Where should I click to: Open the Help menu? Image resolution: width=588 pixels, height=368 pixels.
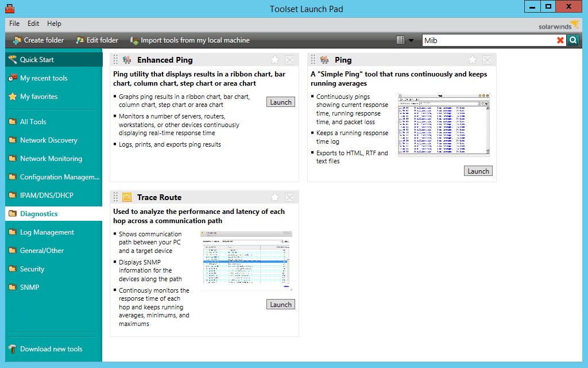coord(54,24)
